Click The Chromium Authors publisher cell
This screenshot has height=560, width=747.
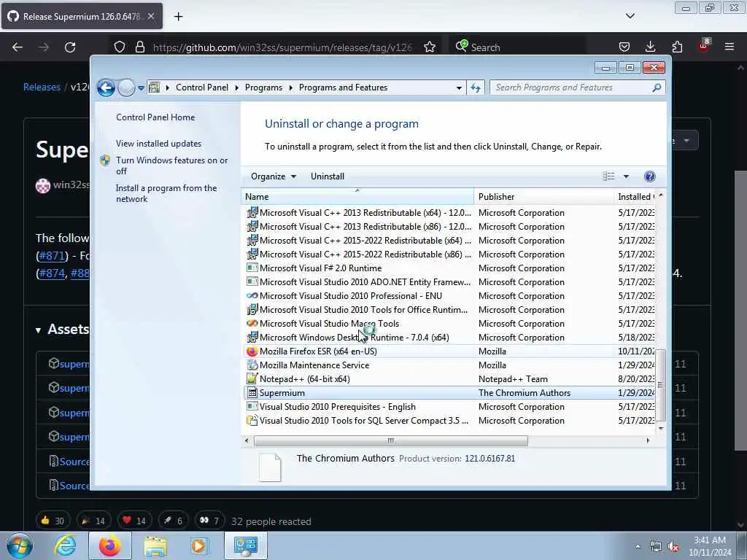click(x=525, y=393)
